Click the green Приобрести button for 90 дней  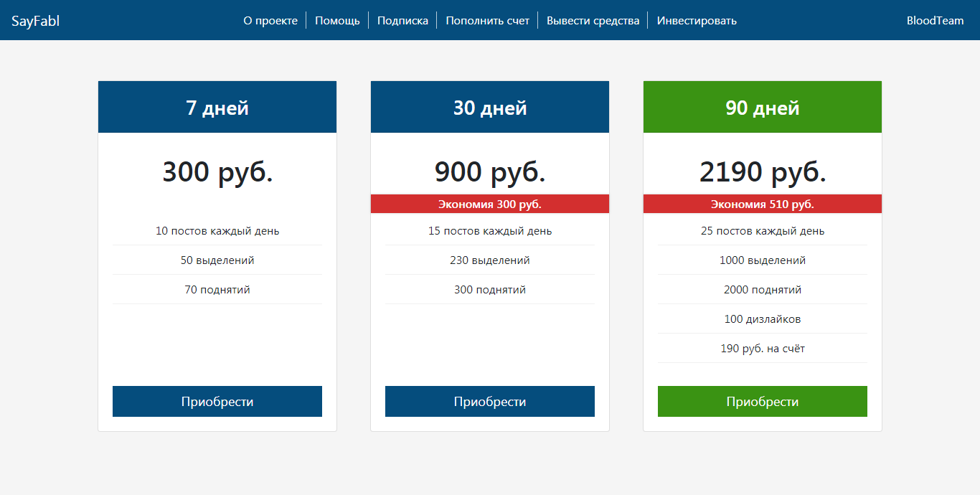(763, 402)
